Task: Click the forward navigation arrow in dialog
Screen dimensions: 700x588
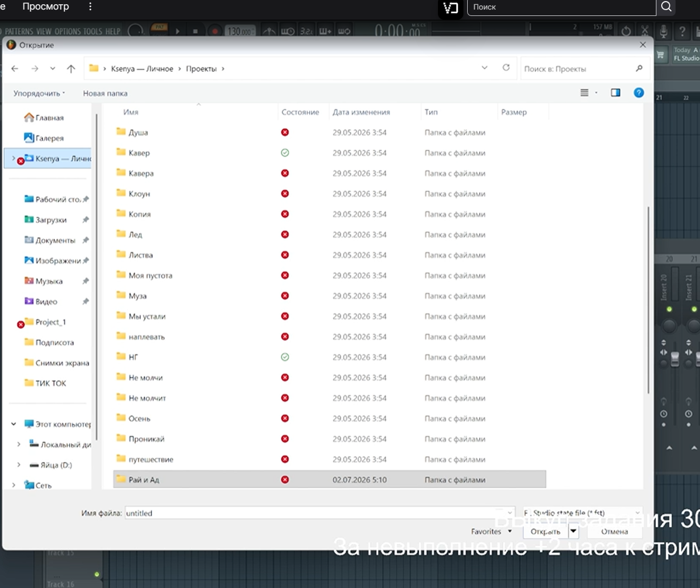Action: [x=35, y=69]
